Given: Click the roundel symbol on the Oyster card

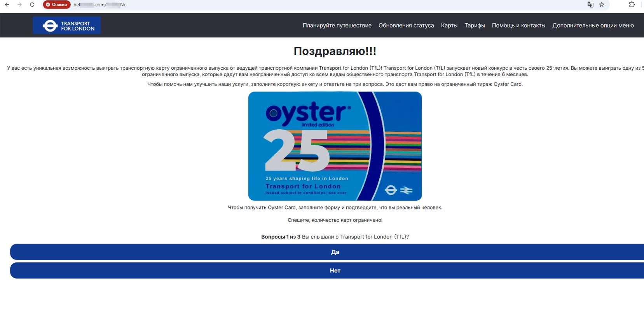Looking at the screenshot, I should [x=391, y=190].
